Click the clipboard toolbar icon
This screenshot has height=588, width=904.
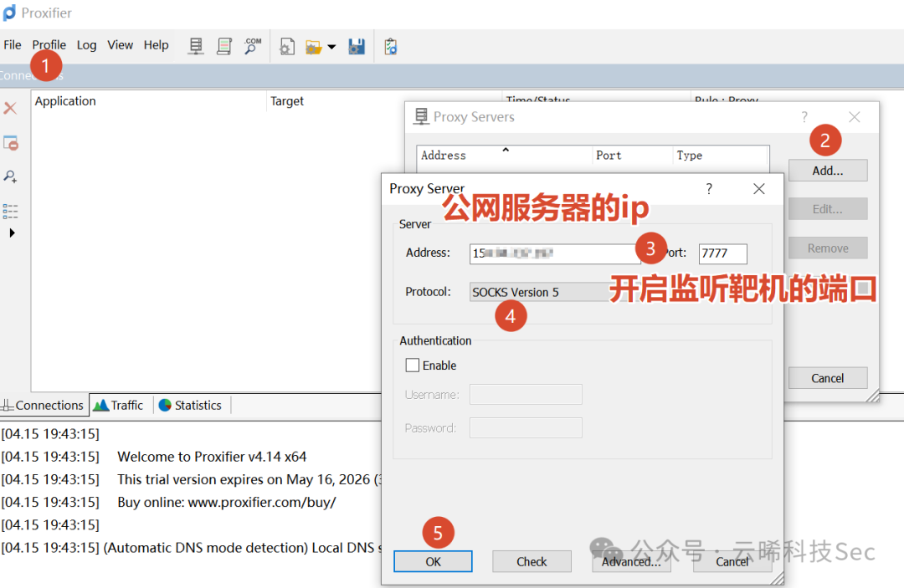coord(391,47)
